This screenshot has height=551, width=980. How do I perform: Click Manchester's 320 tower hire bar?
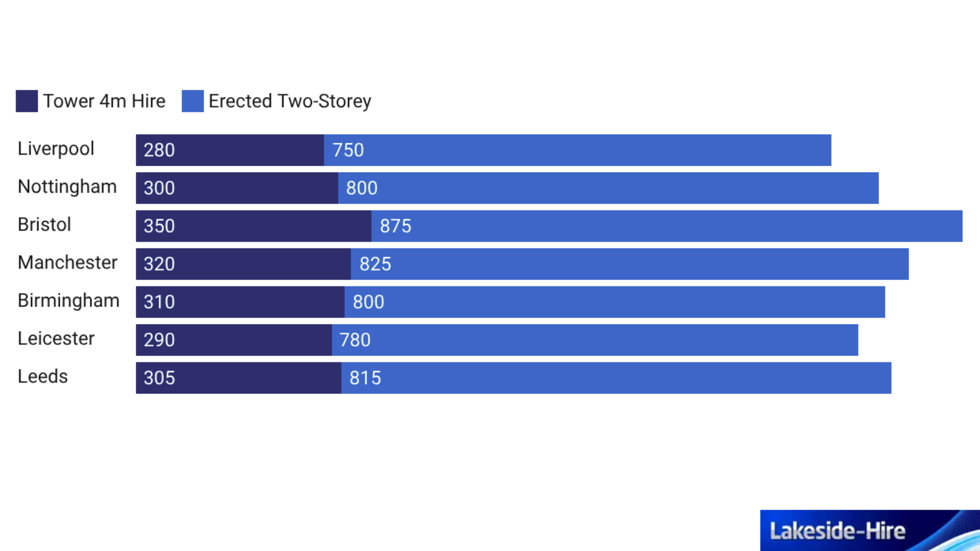click(x=243, y=264)
